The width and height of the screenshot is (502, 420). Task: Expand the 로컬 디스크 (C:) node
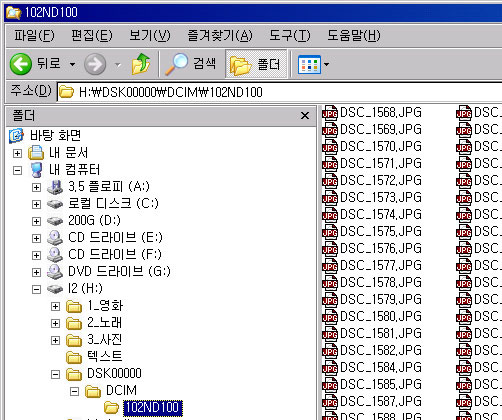[36, 204]
